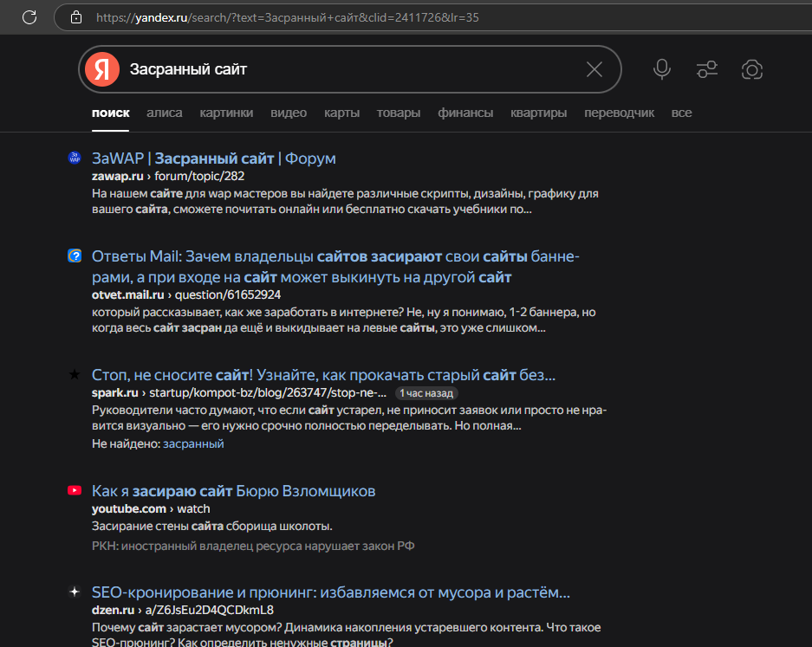The width and height of the screenshot is (812, 647).
Task: Click the snippet starting который рассказывает
Action: [x=344, y=320]
